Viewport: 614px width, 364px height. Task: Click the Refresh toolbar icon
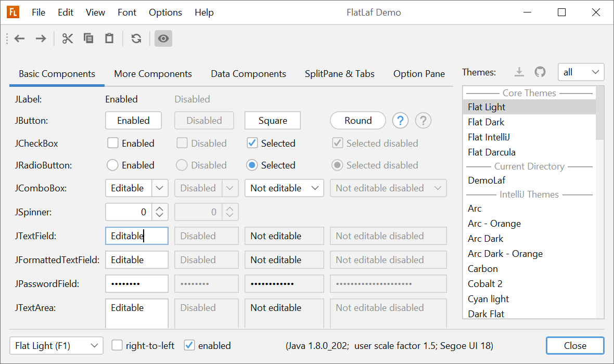[x=136, y=38]
